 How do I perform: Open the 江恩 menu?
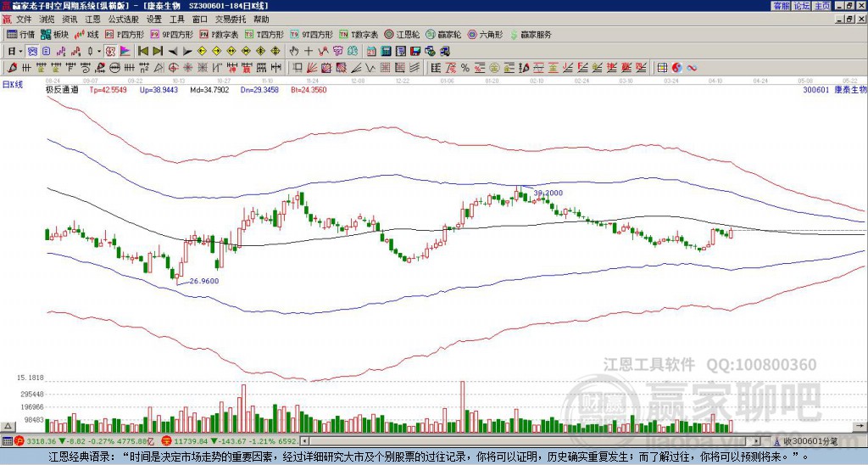tap(93, 20)
